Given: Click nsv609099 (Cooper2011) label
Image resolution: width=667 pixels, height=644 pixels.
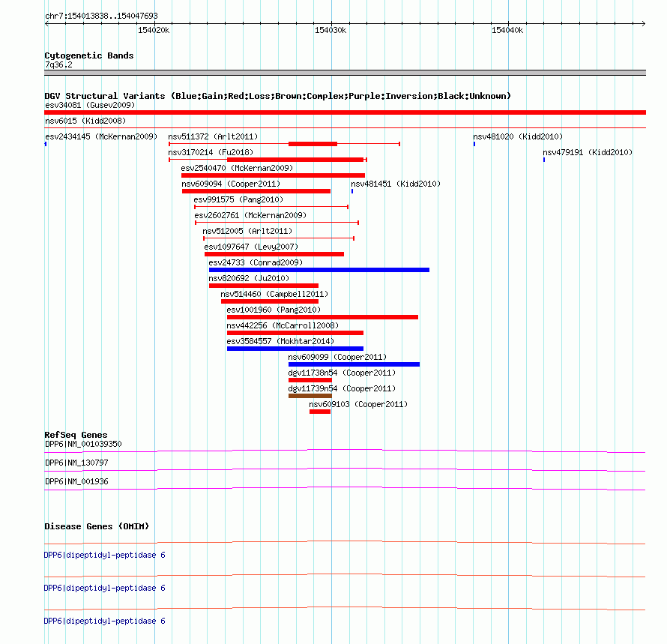Looking at the screenshot, I should coord(337,357).
